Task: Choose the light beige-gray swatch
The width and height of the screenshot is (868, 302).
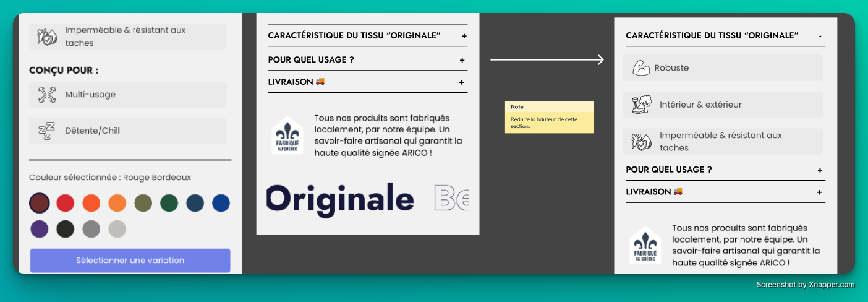Action: 117,229
